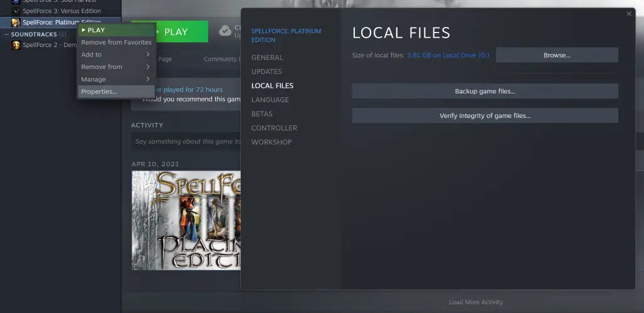Click the green PLAY button

coord(182,31)
